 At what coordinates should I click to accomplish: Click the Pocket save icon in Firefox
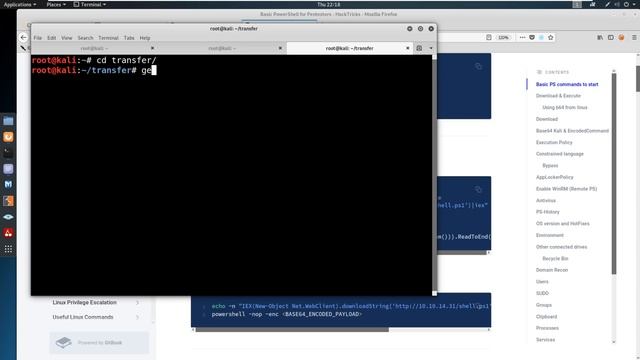[532, 38]
